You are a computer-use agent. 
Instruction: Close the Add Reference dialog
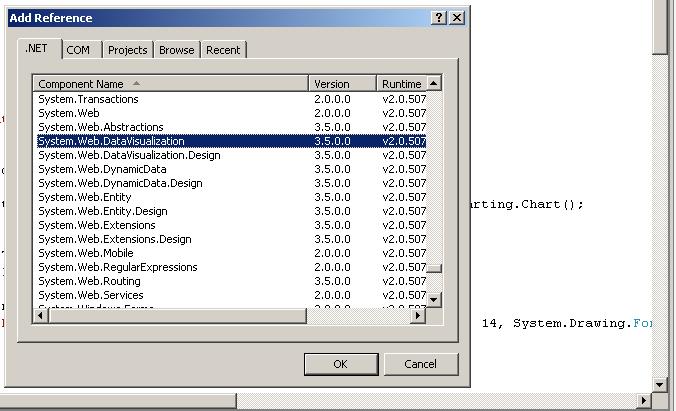[x=457, y=18]
